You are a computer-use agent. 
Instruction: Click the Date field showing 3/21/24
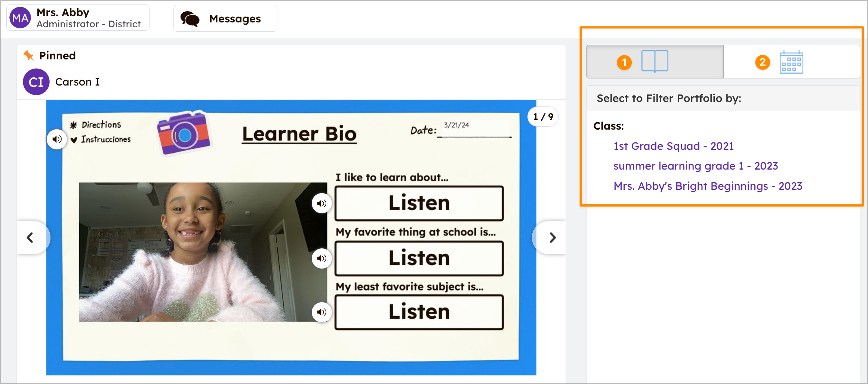(474, 129)
